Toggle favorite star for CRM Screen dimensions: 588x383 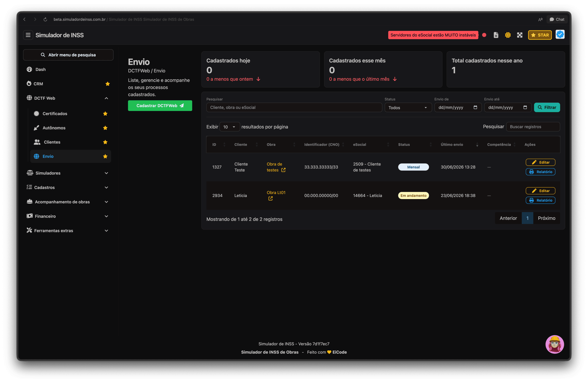[x=107, y=84]
